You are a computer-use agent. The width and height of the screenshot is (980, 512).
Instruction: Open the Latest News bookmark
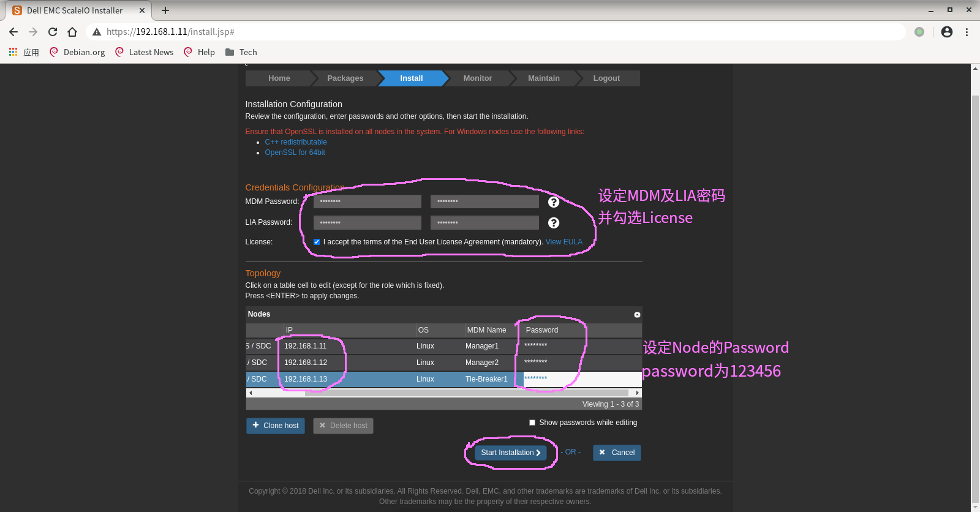tap(144, 52)
